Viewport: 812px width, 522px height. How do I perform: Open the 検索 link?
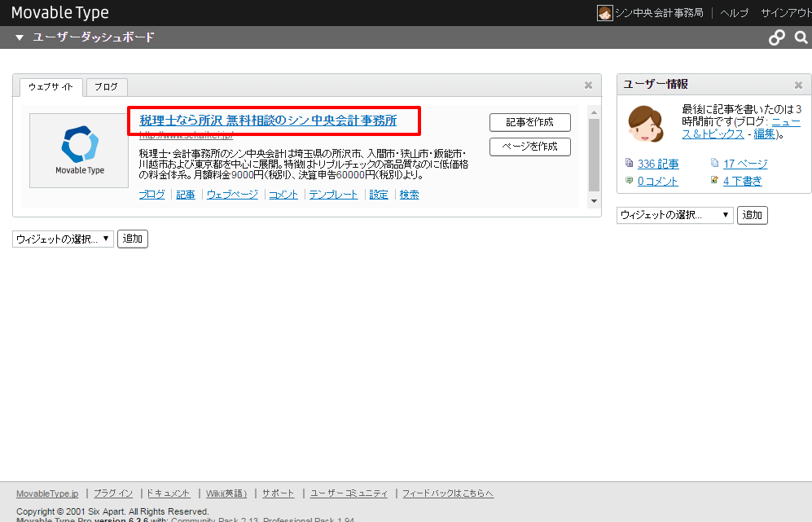click(409, 194)
